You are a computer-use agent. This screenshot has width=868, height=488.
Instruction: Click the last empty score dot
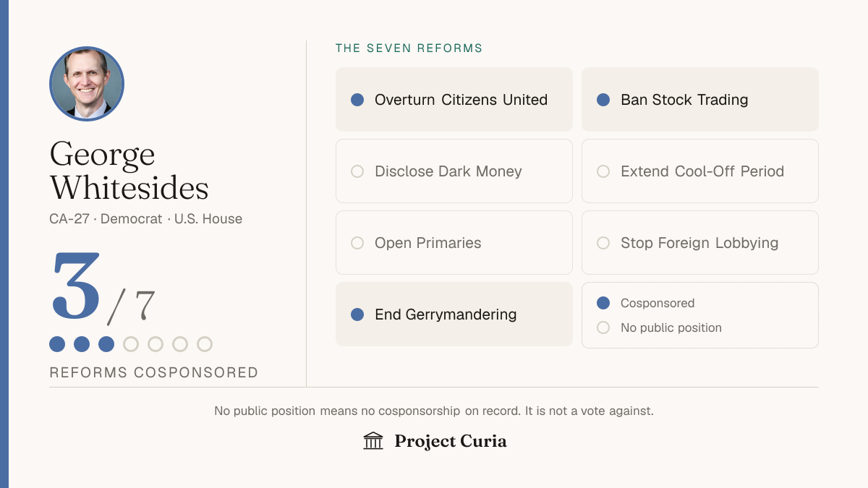[x=205, y=344]
